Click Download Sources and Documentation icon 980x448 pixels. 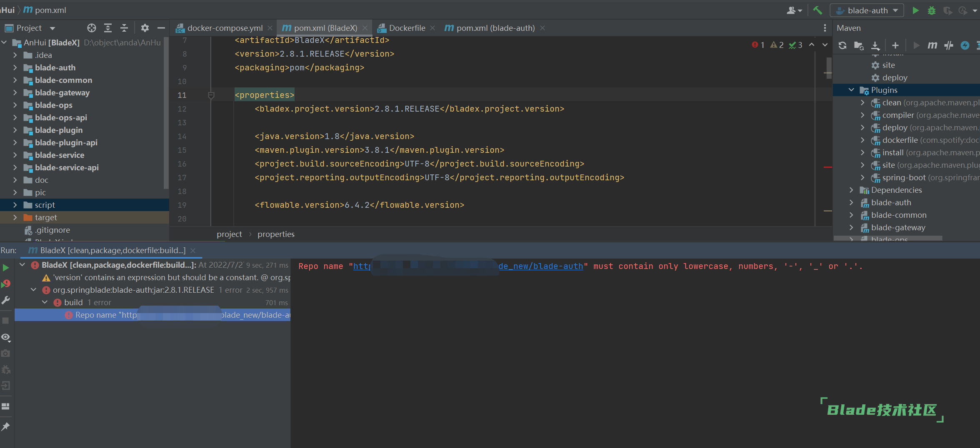click(875, 45)
